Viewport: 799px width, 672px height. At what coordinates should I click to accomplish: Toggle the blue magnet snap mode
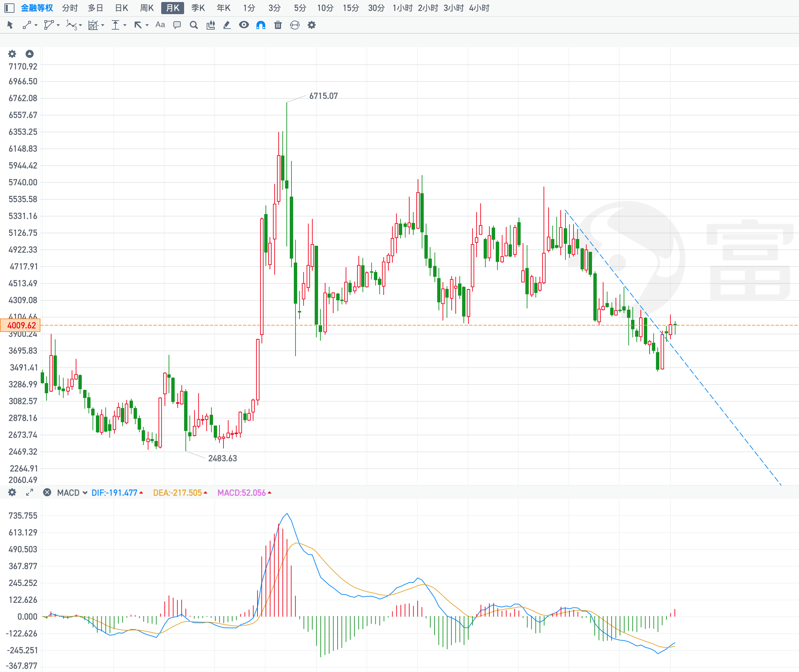260,25
